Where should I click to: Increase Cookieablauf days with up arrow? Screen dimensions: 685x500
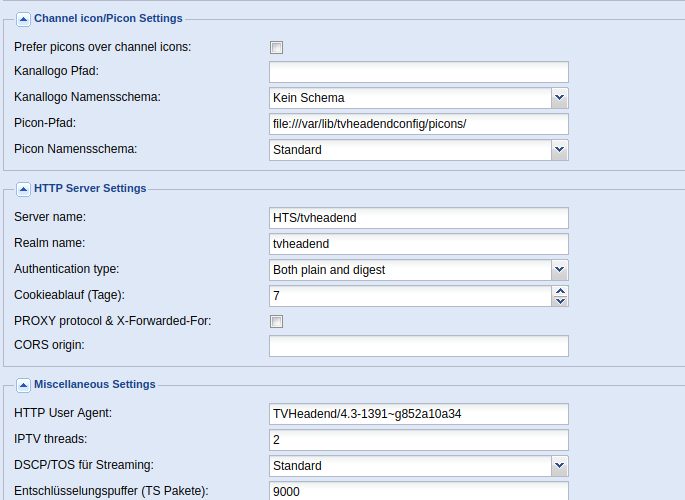click(560, 291)
